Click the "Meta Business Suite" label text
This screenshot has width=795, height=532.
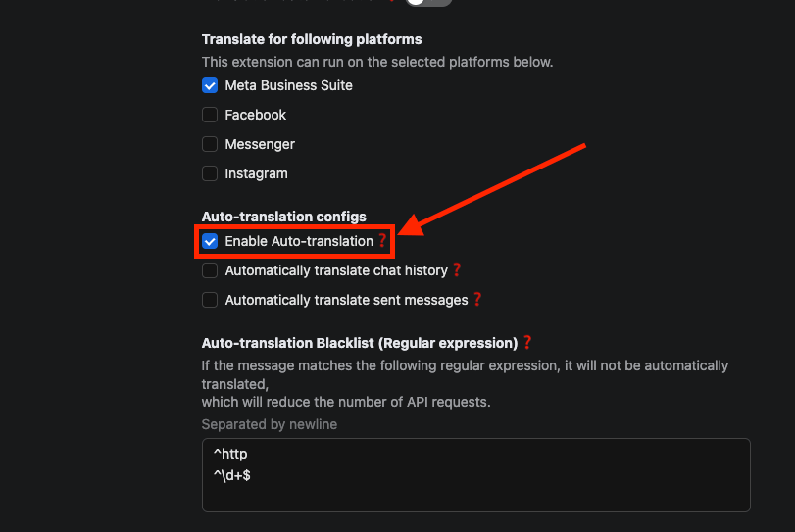pyautogui.click(x=288, y=85)
